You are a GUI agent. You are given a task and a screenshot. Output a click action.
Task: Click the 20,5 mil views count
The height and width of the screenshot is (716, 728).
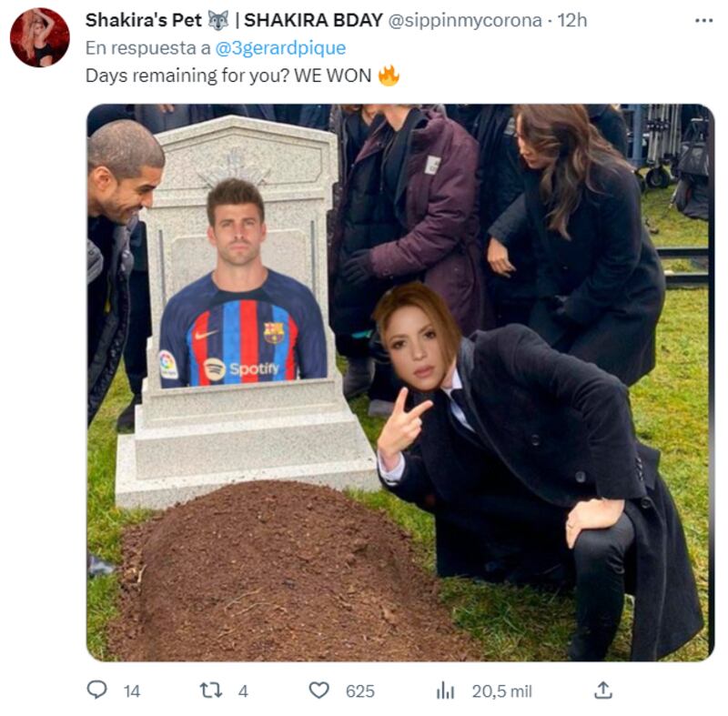click(501, 691)
